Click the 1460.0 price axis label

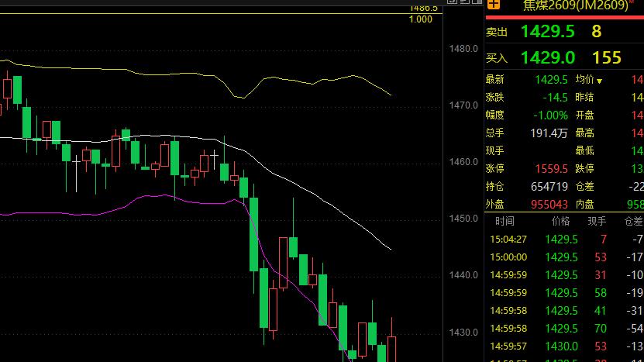click(463, 162)
